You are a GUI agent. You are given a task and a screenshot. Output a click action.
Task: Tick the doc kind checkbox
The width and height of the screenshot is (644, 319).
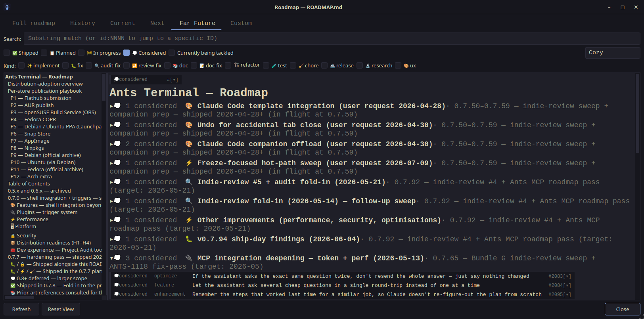point(167,65)
